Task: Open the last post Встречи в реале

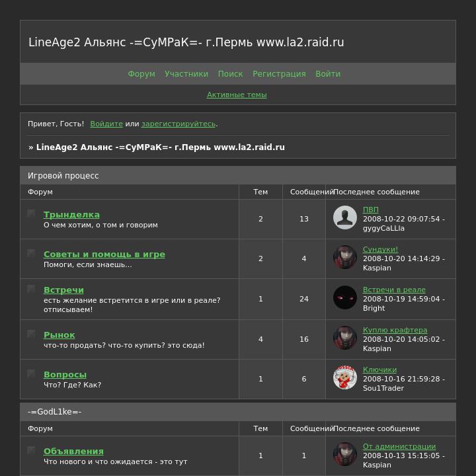Action: 394,290
